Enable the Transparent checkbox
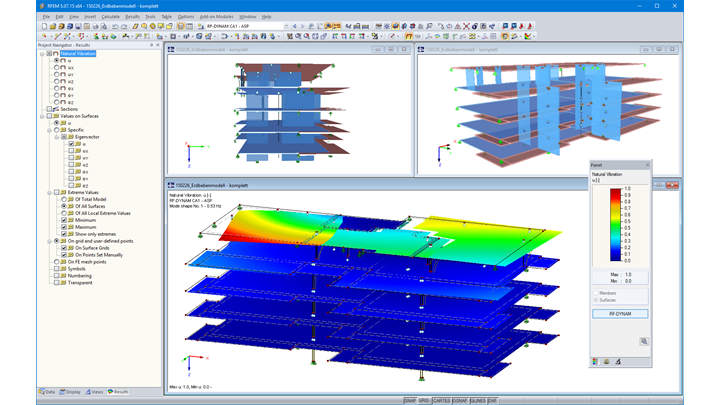720x405 pixels. point(56,282)
